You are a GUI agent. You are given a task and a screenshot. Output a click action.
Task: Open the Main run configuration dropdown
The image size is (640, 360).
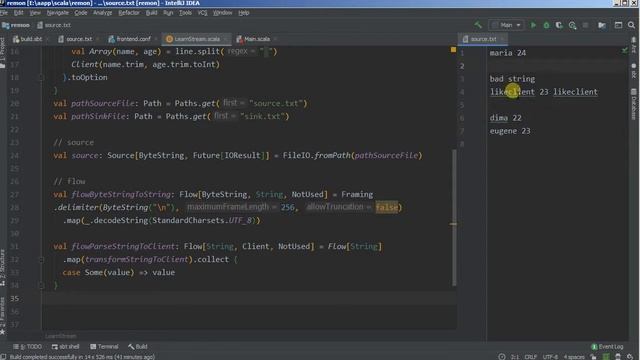click(506, 25)
